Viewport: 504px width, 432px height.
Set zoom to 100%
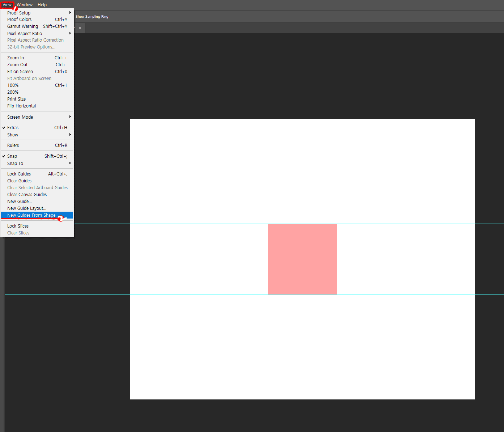[13, 85]
